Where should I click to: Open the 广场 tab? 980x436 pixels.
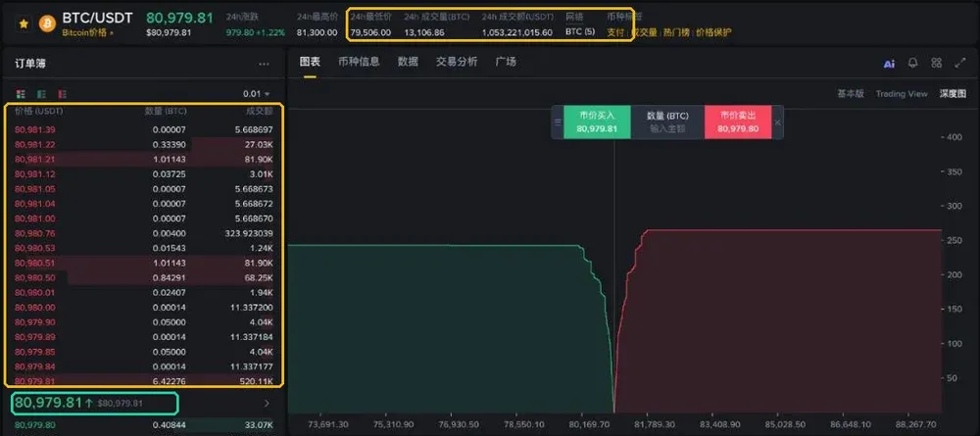(506, 62)
